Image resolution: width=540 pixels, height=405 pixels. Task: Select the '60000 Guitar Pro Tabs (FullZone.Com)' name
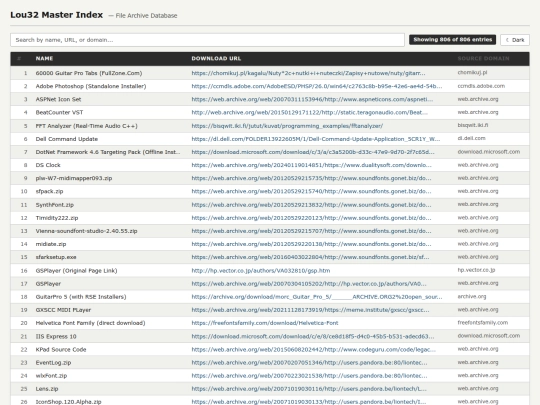click(x=89, y=73)
